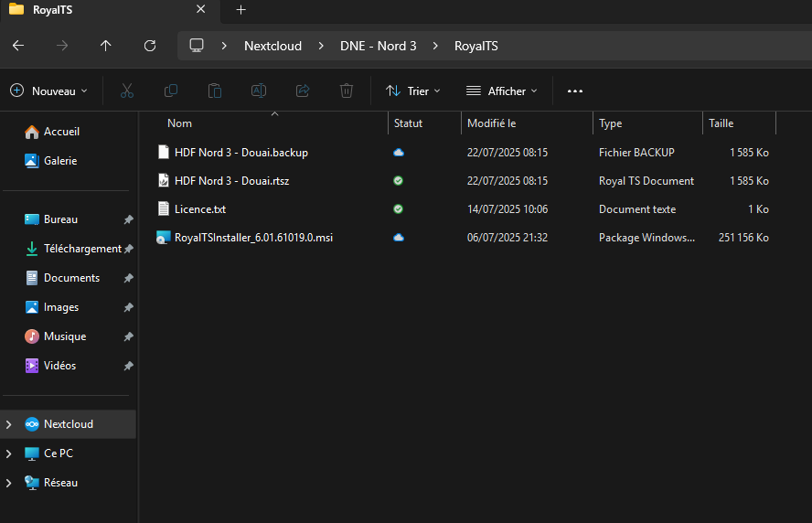Viewport: 812px width, 523px height.
Task: Click the computer icon in address bar
Action: (x=197, y=46)
